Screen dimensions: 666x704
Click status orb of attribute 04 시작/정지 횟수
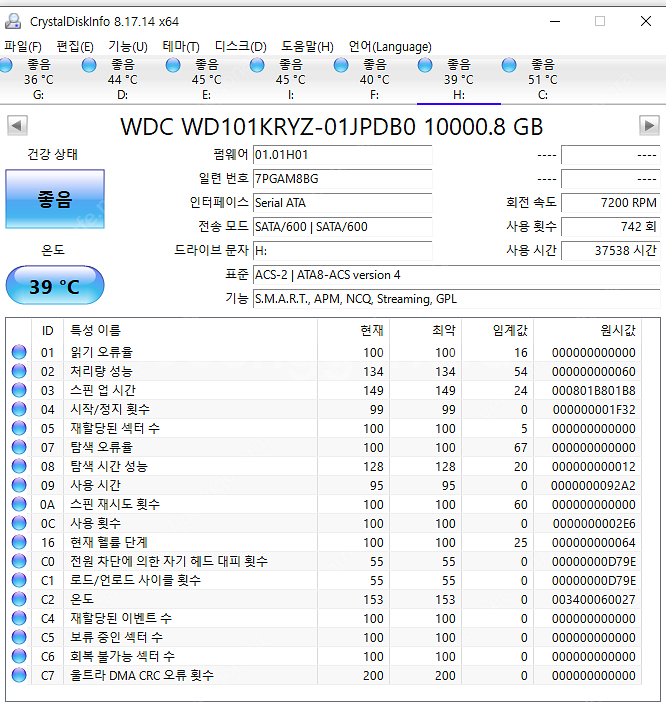19,409
